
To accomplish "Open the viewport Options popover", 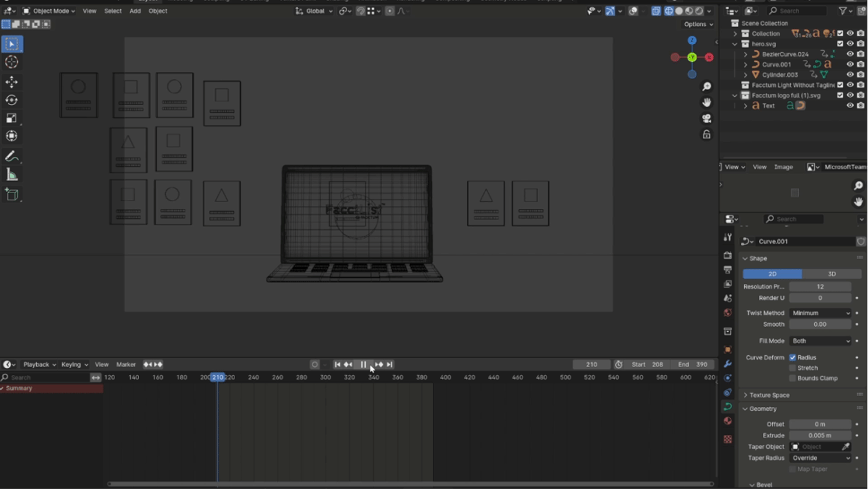I will [x=699, y=24].
